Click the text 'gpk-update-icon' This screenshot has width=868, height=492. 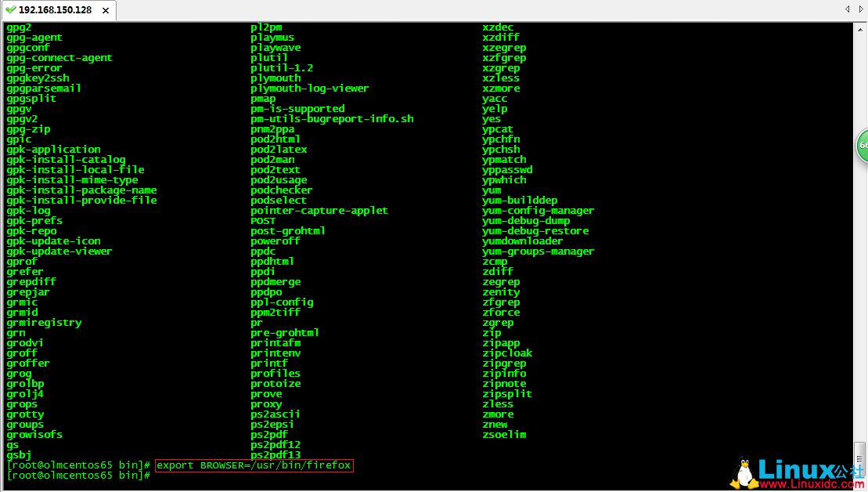[54, 241]
